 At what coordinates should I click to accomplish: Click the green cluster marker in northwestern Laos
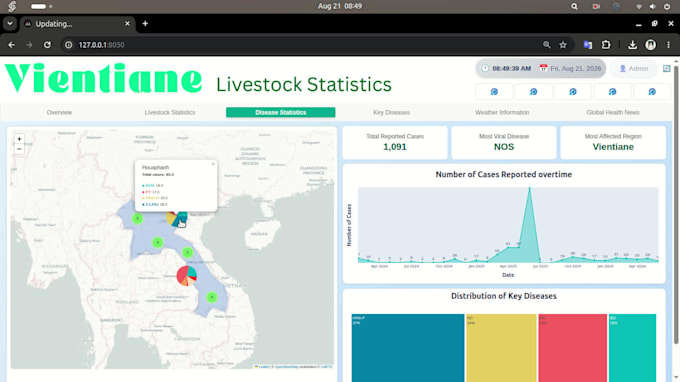click(137, 219)
